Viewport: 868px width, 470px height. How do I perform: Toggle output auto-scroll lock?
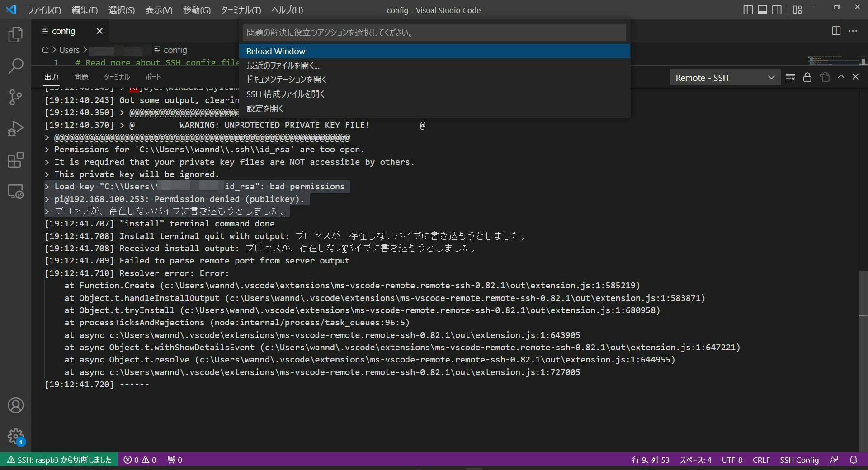(x=807, y=77)
